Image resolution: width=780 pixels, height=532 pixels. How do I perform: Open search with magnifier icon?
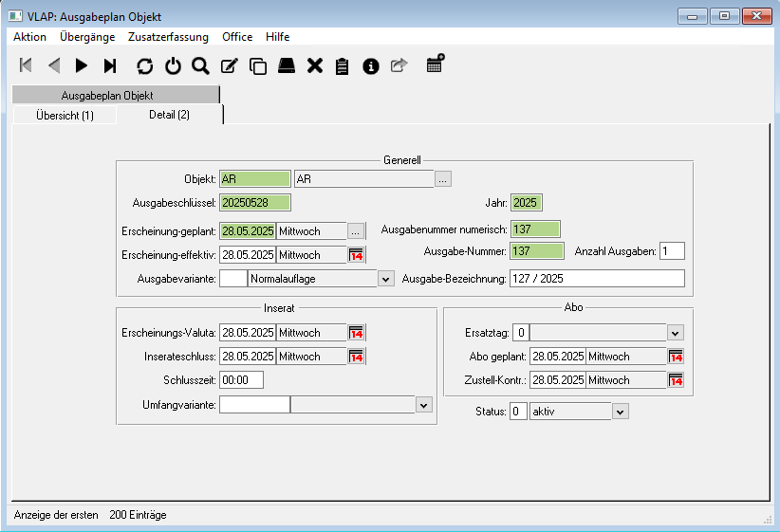(200, 65)
